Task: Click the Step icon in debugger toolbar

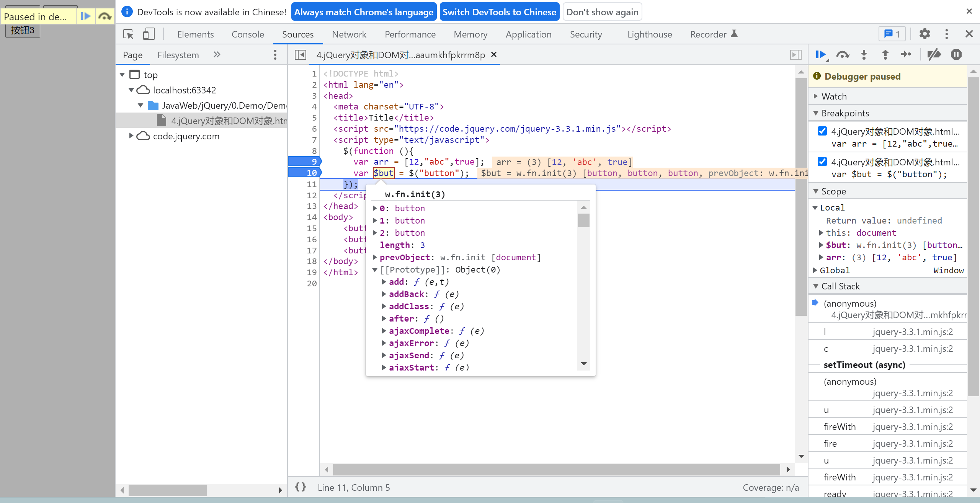Action: pyautogui.click(x=906, y=55)
